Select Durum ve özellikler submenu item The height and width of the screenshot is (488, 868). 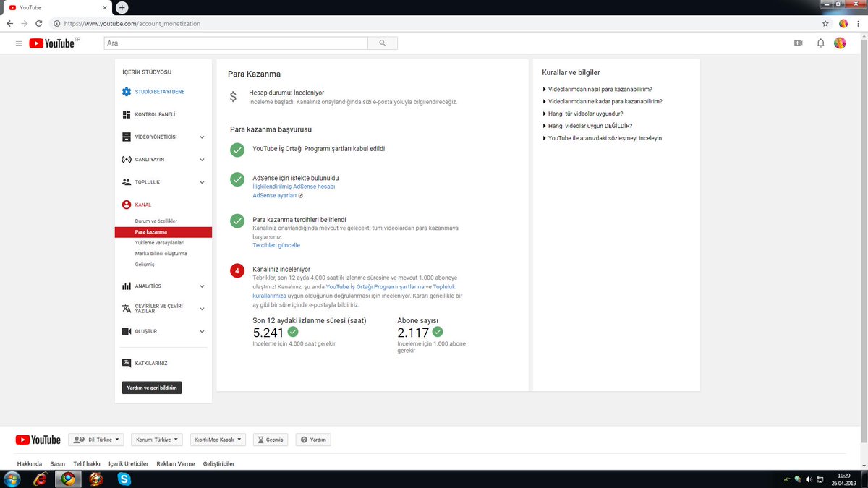(x=156, y=221)
